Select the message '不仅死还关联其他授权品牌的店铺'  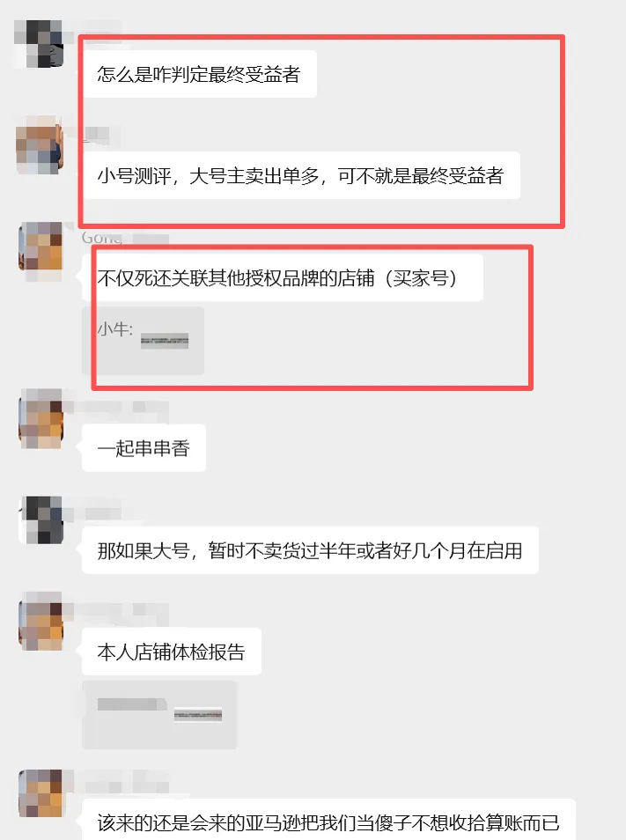283,278
